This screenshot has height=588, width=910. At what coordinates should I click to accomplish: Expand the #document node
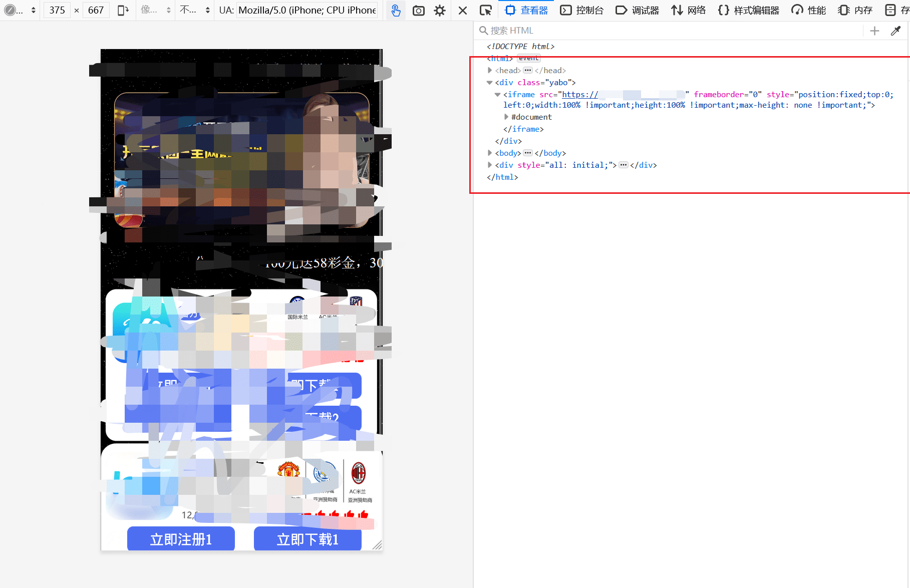[506, 117]
